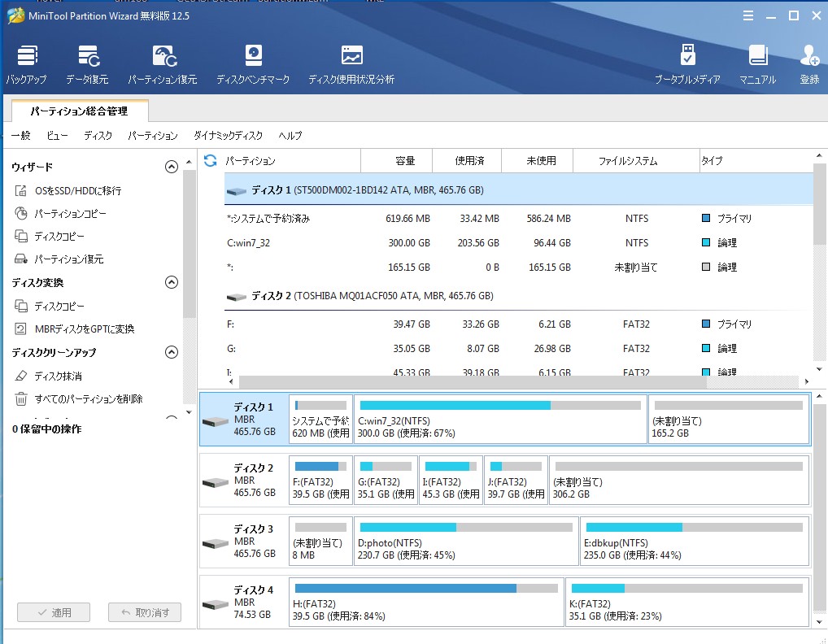Click disk icon in ディスク 1 list header

pyautogui.click(x=236, y=191)
